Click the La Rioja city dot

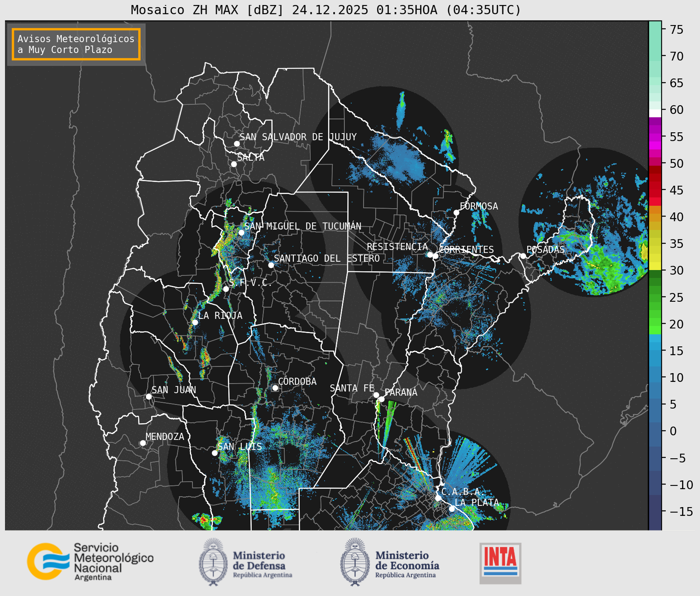(x=195, y=322)
